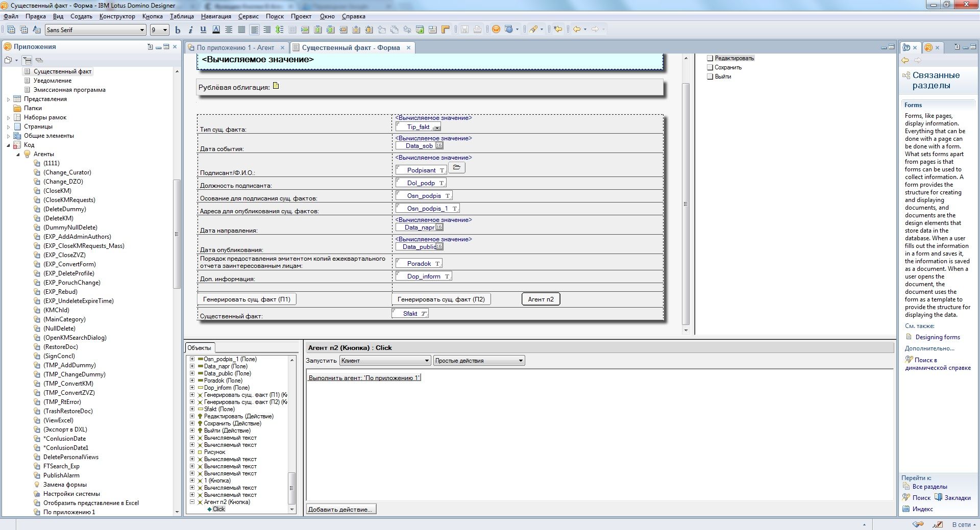The image size is (980, 530).
Task: Click the back arrow in help panel
Action: click(905, 61)
